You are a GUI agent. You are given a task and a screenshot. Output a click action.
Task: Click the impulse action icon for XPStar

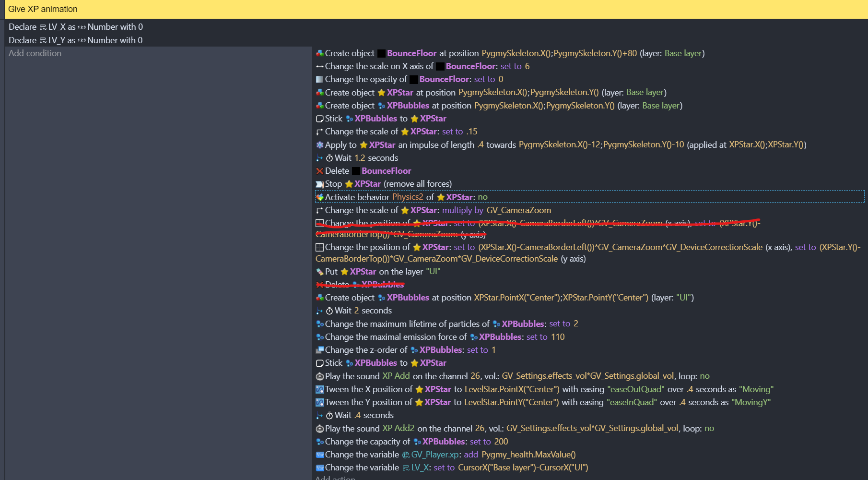click(x=319, y=145)
